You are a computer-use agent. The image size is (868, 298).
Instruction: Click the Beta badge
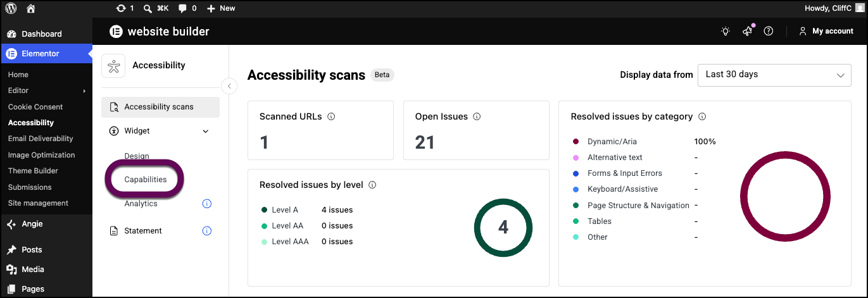[382, 75]
